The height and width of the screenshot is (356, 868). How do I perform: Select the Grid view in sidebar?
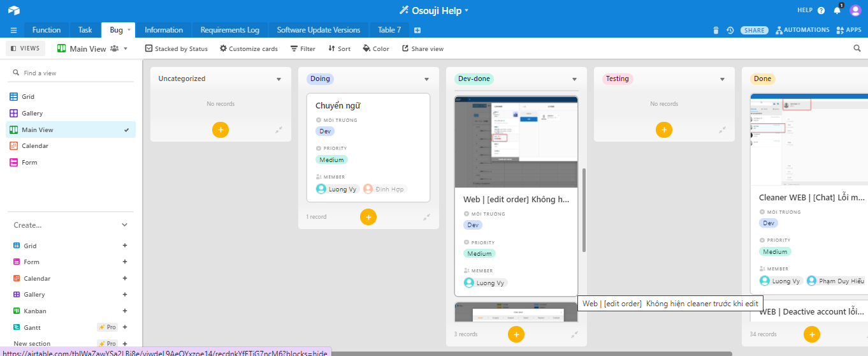[71, 97]
